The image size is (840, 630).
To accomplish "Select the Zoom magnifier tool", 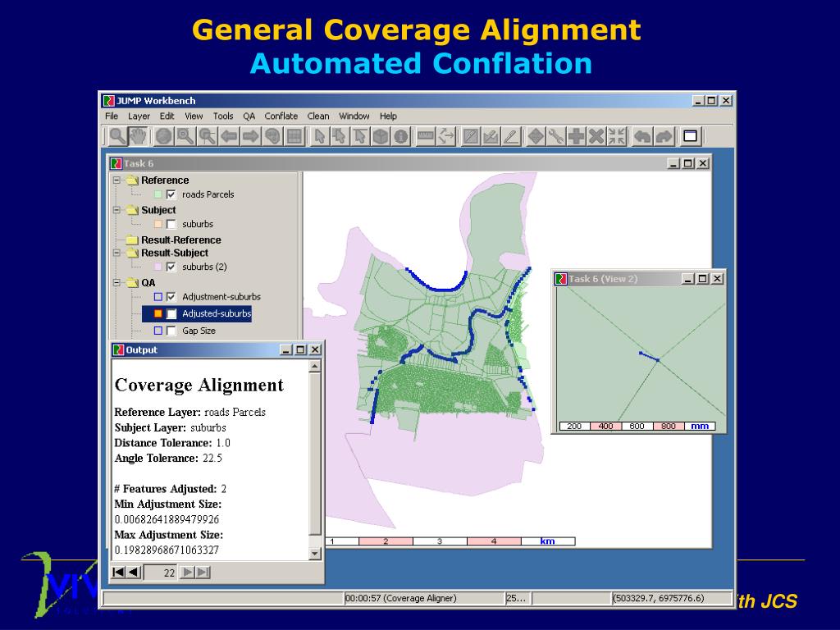I will [116, 136].
